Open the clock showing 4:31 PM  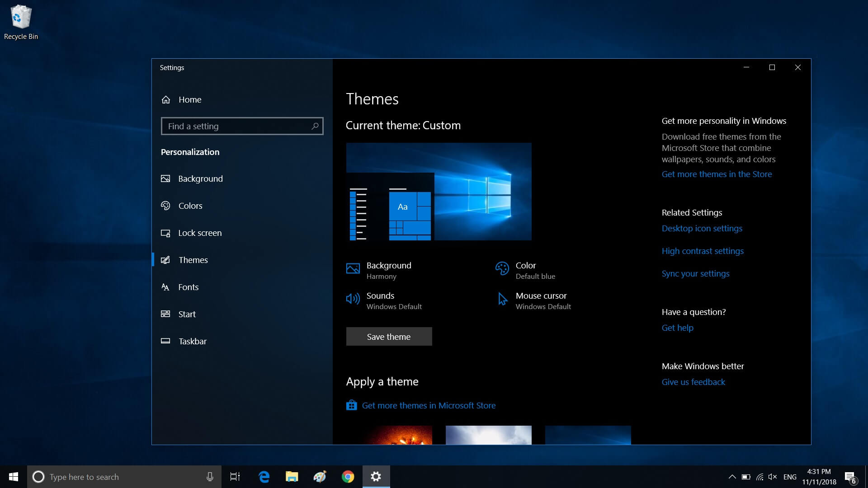coord(819,477)
